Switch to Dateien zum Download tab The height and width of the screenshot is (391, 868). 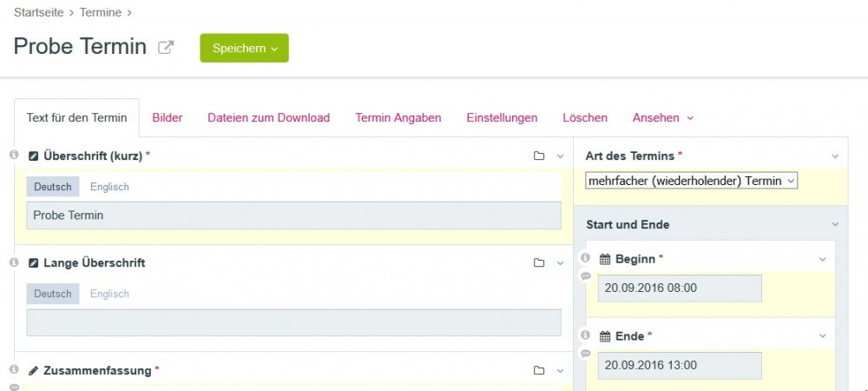coord(268,118)
